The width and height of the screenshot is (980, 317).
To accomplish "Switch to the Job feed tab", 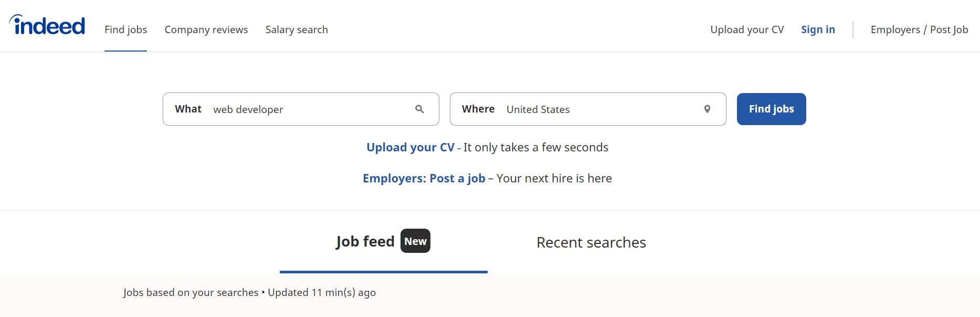I will 365,242.
